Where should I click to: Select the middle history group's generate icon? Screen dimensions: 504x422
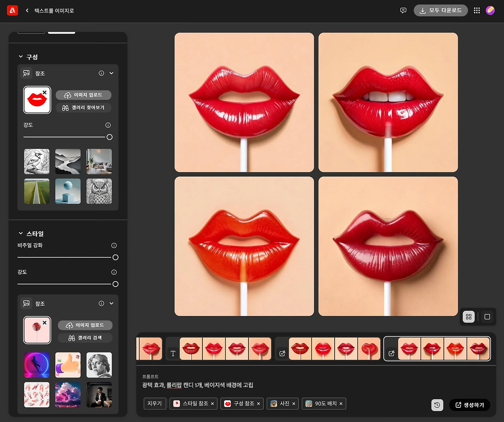[282, 354]
